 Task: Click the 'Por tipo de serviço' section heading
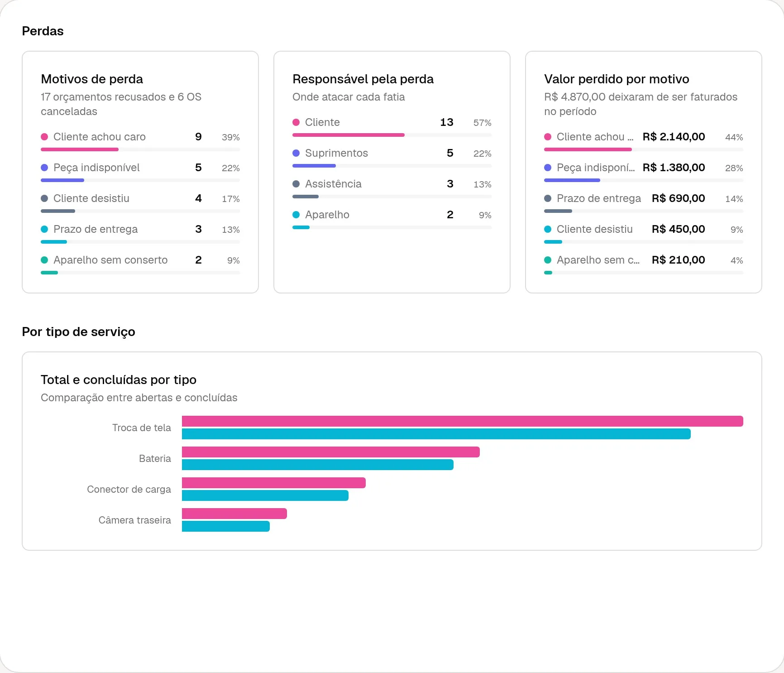[x=78, y=332]
